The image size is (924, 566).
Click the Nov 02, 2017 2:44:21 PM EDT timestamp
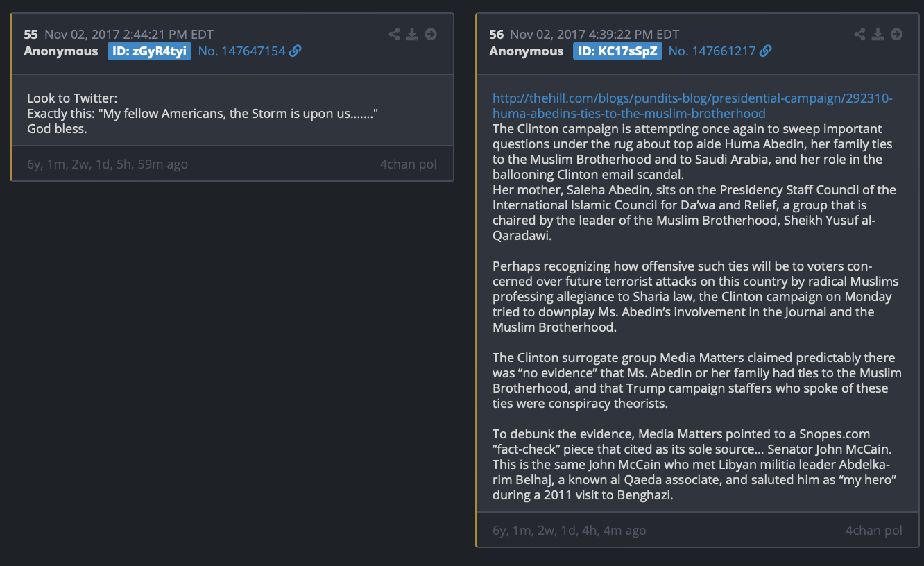[x=129, y=34]
